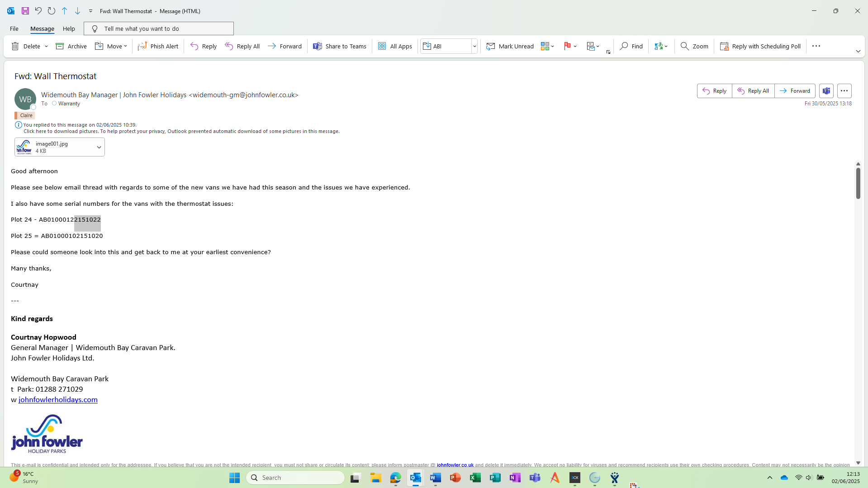Screen dimensions: 868x488
Task: Click Reply with Scheduling Poll
Action: click(x=760, y=46)
